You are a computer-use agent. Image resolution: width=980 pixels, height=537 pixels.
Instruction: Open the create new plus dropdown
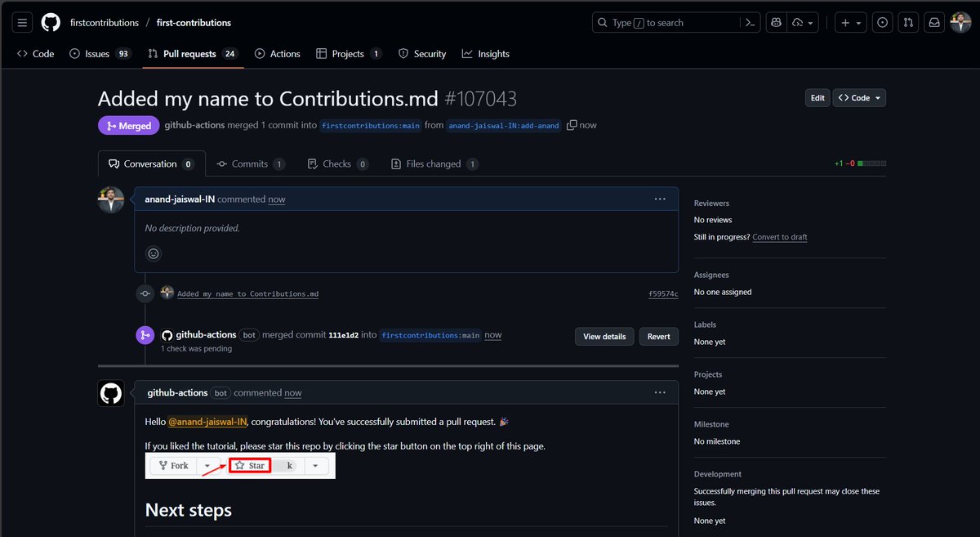click(x=850, y=22)
